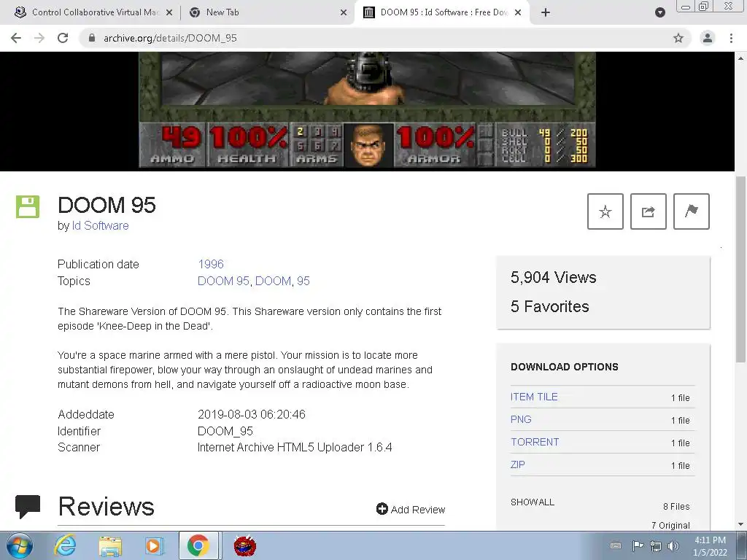
Task: View site info via the padlock icon
Action: tap(91, 38)
